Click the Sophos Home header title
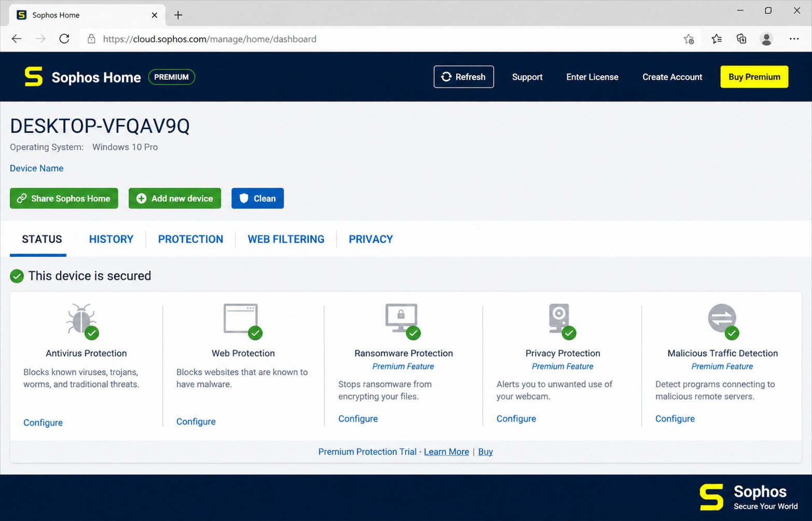Viewport: 812px width, 521px height. [x=96, y=77]
